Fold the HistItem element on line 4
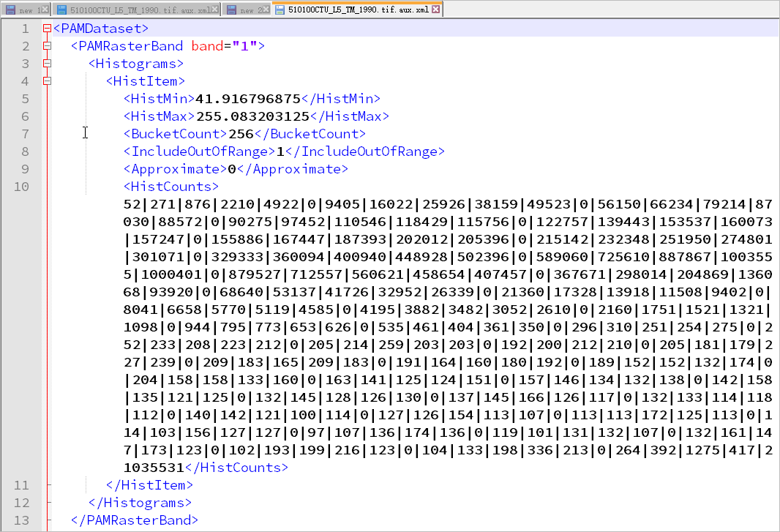780x532 pixels. [47, 81]
